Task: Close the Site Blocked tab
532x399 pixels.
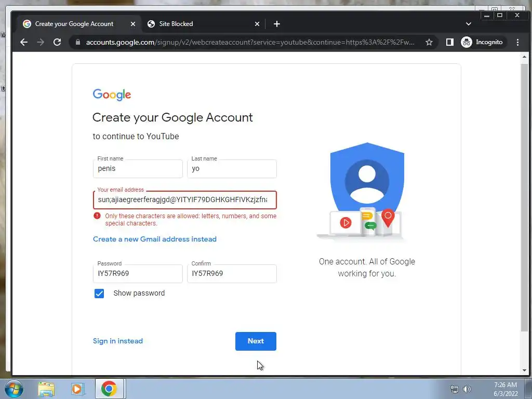Action: pos(257,24)
